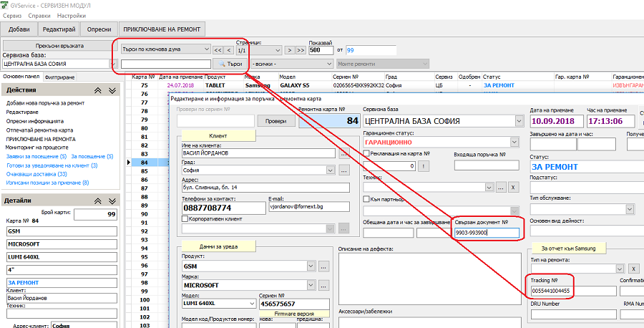
Task: Collapse the Действия panel with double up-chevron
Action: pyautogui.click(x=98, y=90)
